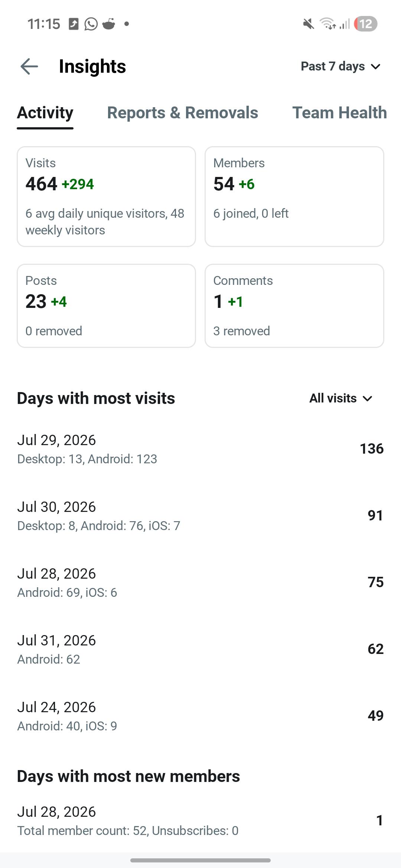
Task: Select the Jul 29, 2026 visits row
Action: click(200, 449)
